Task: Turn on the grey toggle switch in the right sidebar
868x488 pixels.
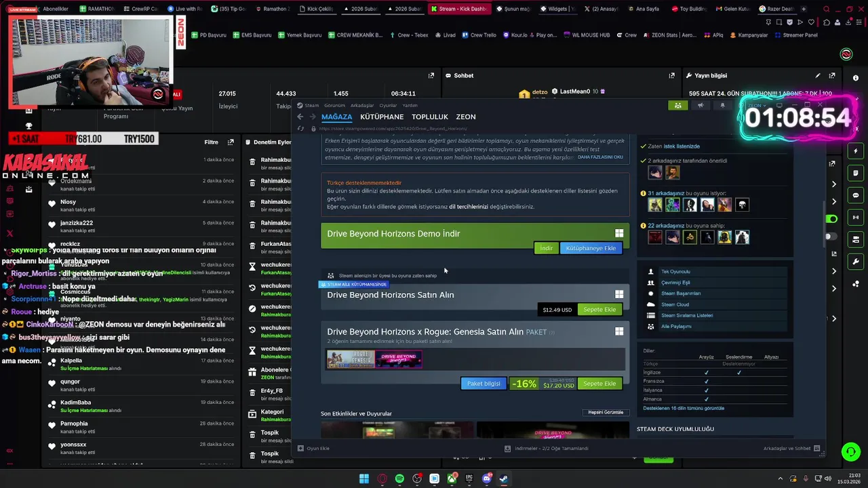Action: click(x=831, y=237)
